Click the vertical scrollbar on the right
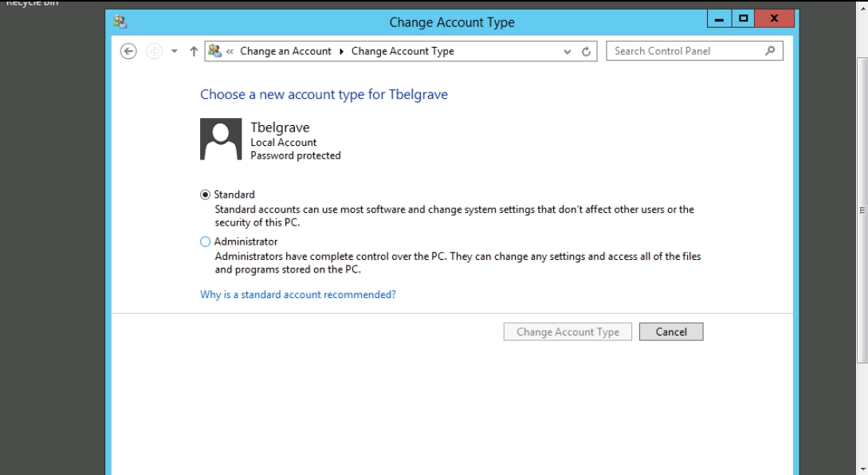Screen dimensions: 868x475 862,210
